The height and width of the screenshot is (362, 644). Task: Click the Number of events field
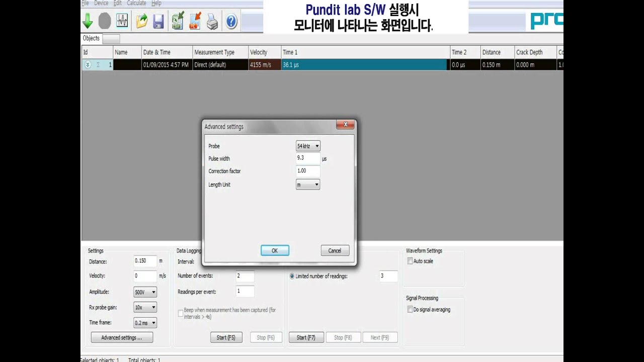click(245, 276)
